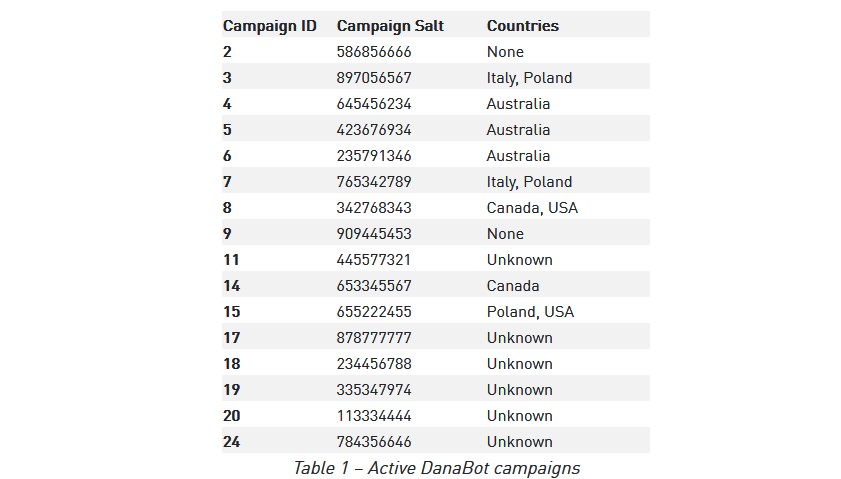Click the Campaign Salt column header
This screenshot has width=841, height=479.
(388, 26)
